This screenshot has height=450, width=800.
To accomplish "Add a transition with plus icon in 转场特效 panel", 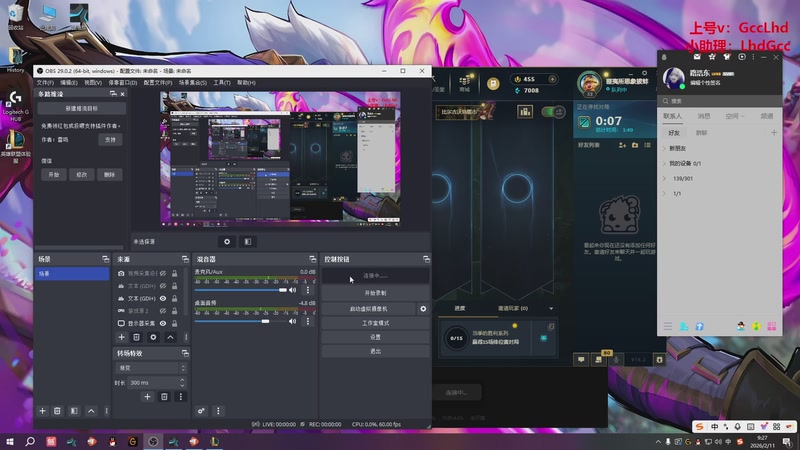I will tap(147, 396).
